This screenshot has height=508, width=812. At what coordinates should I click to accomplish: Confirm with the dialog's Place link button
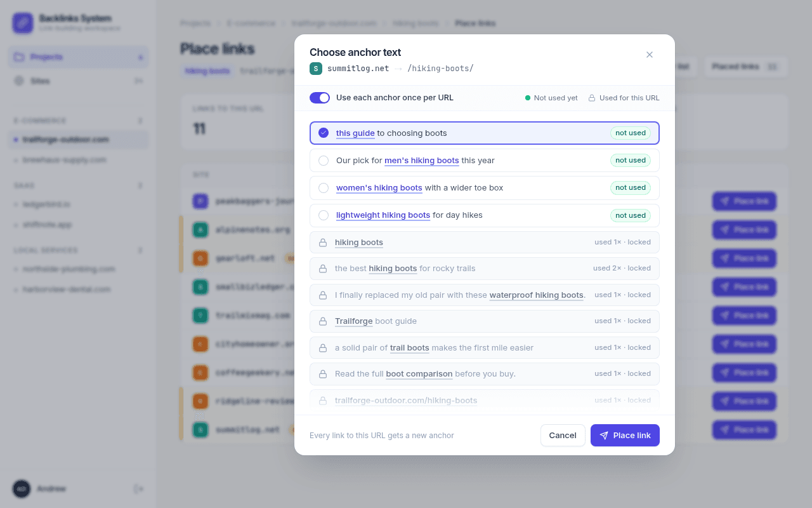point(625,436)
